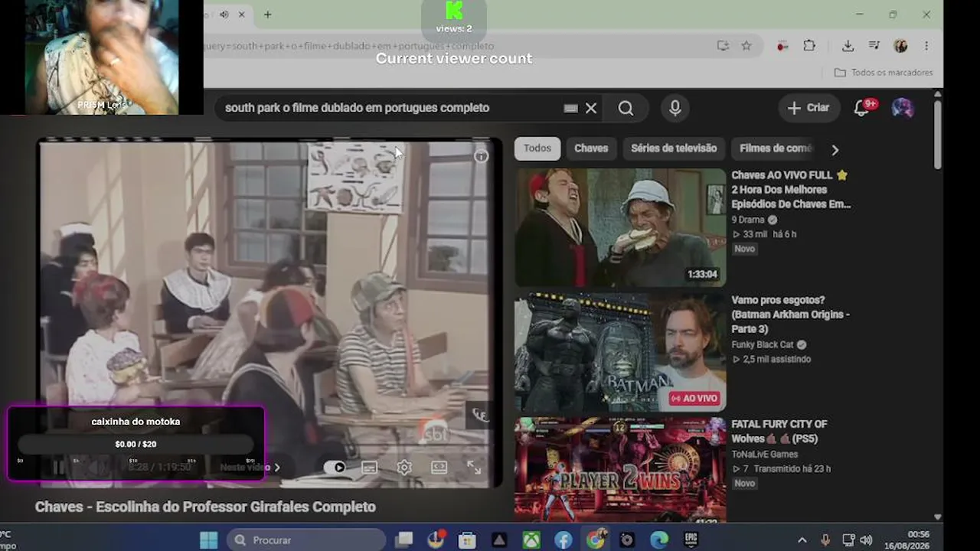Toggle subtitles in the video player
The width and height of the screenshot is (980, 551).
370,467
